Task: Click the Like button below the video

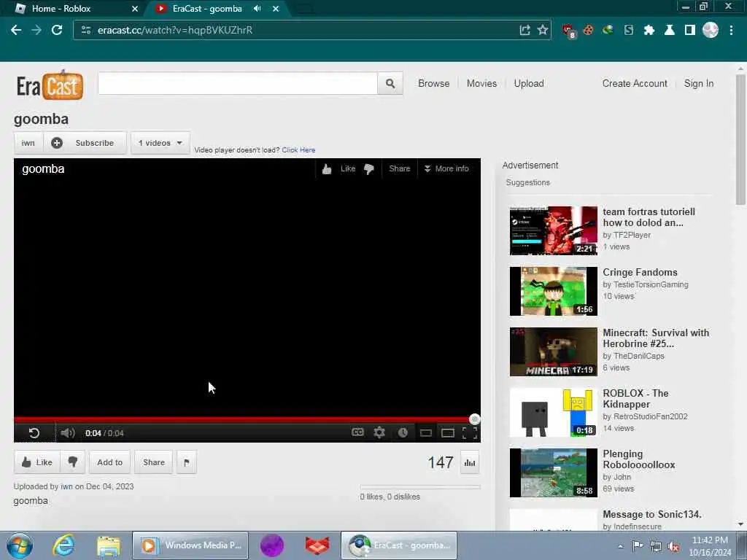Action: point(36,462)
